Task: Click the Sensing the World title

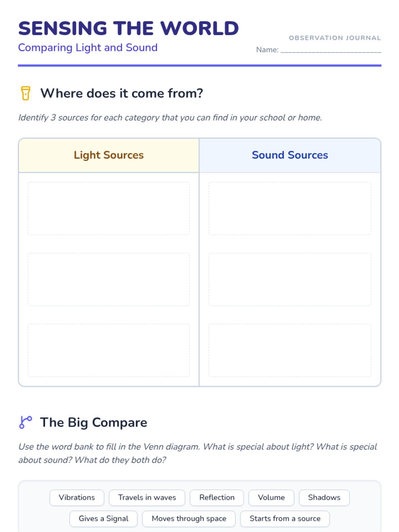Action: (128, 28)
